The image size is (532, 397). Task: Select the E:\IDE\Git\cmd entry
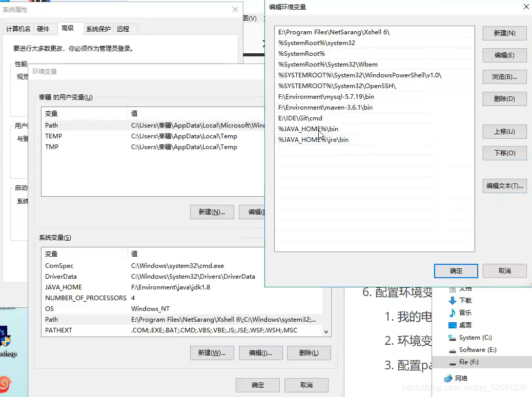click(374, 118)
